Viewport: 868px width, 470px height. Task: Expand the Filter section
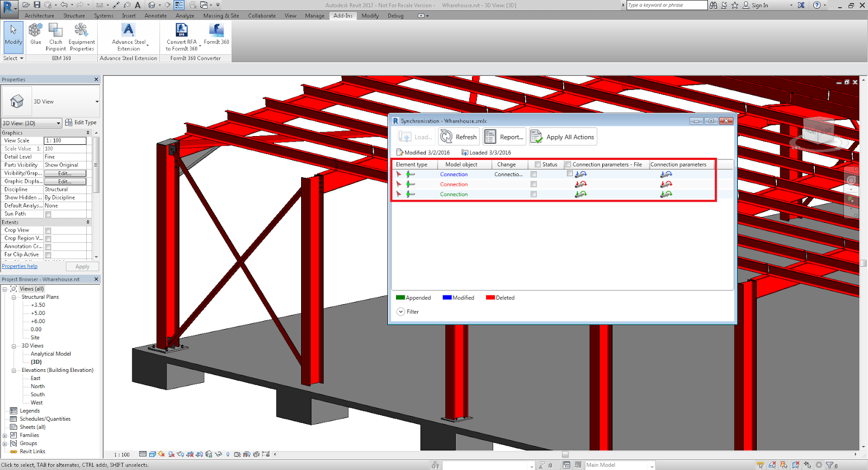click(x=401, y=312)
